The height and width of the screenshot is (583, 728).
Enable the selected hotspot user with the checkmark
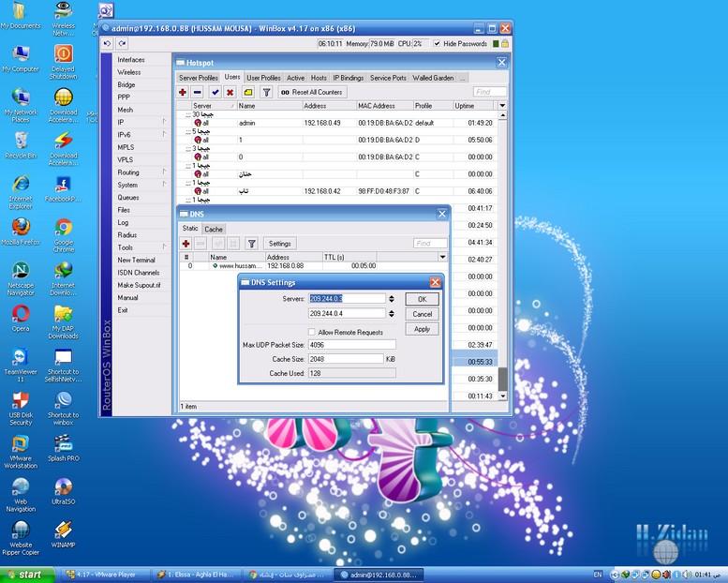point(215,92)
